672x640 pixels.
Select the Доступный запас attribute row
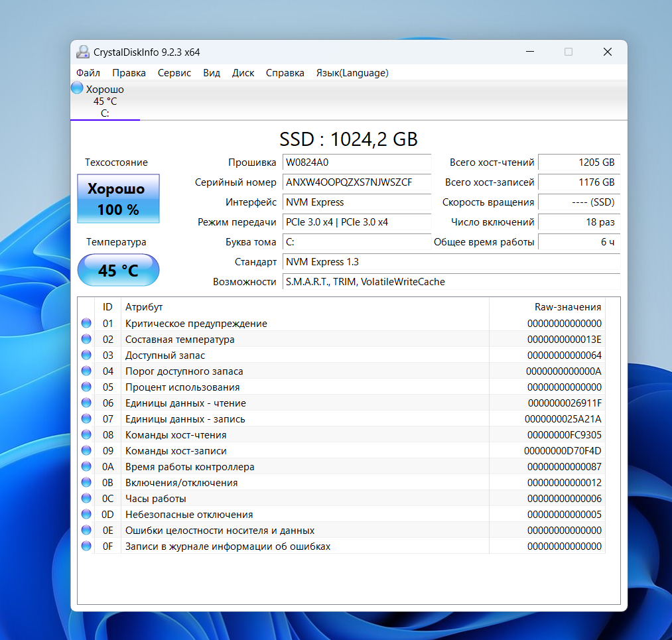point(265,355)
